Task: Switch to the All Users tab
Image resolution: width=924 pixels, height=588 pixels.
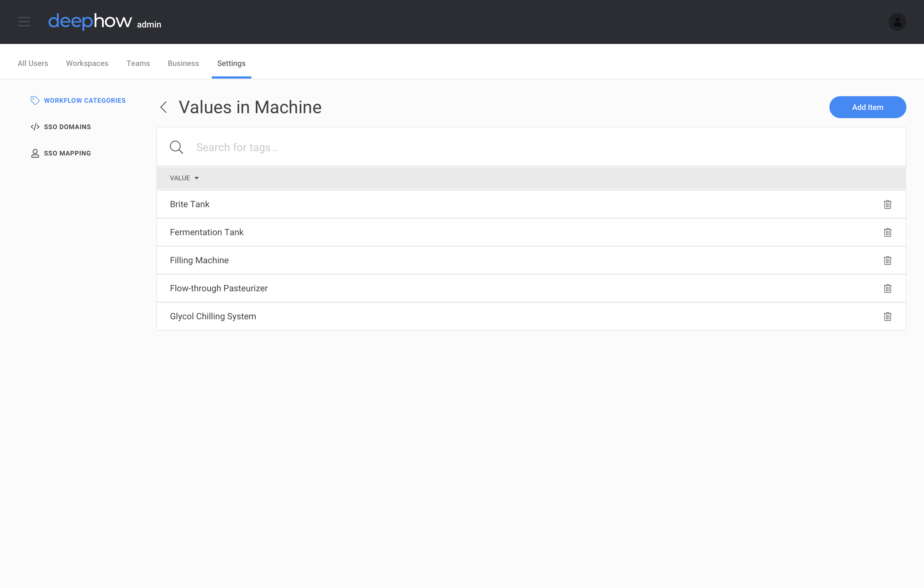Action: pos(33,63)
